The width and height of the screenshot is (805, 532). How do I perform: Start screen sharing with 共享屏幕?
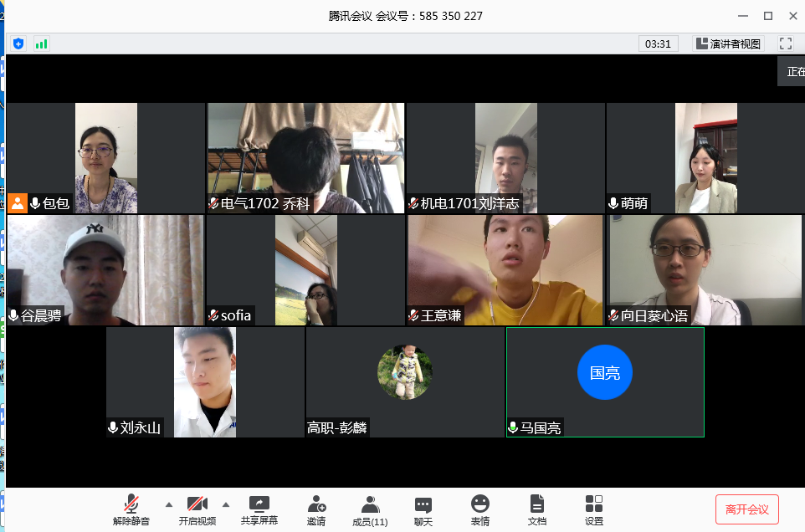tap(259, 509)
